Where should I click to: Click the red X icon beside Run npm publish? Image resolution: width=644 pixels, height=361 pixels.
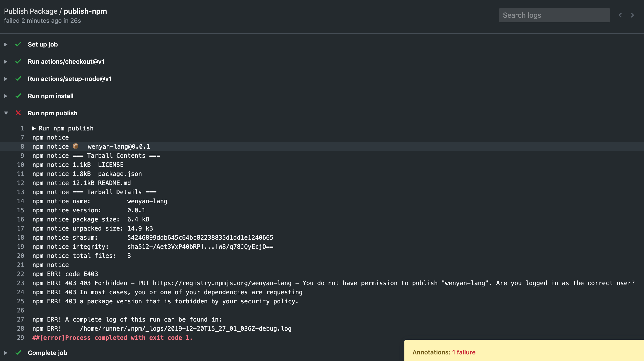coord(18,113)
